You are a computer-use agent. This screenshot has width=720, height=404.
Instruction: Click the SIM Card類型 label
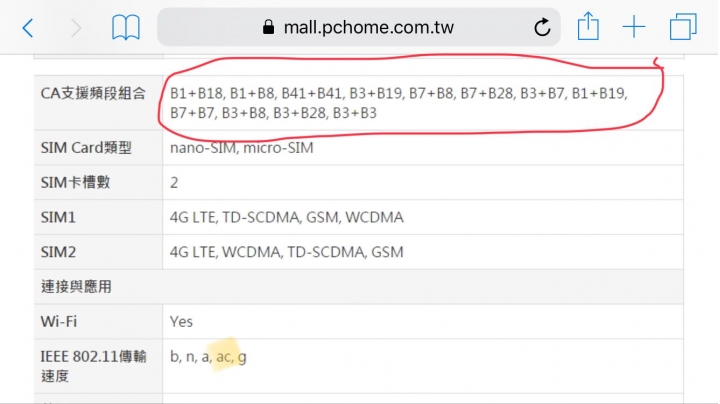86,148
